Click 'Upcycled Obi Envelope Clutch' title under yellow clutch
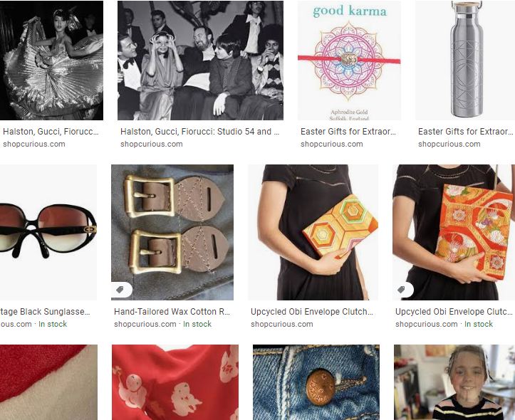 [312, 312]
